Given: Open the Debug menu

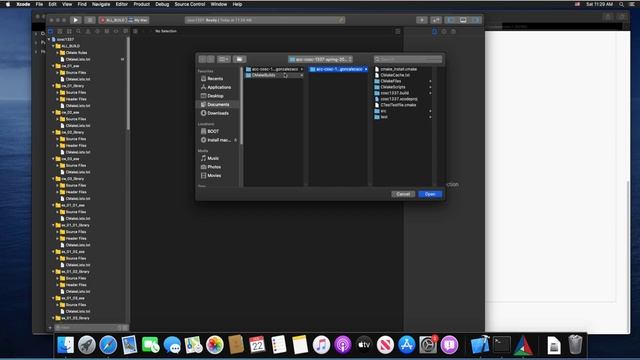Looking at the screenshot, I should click(162, 4).
